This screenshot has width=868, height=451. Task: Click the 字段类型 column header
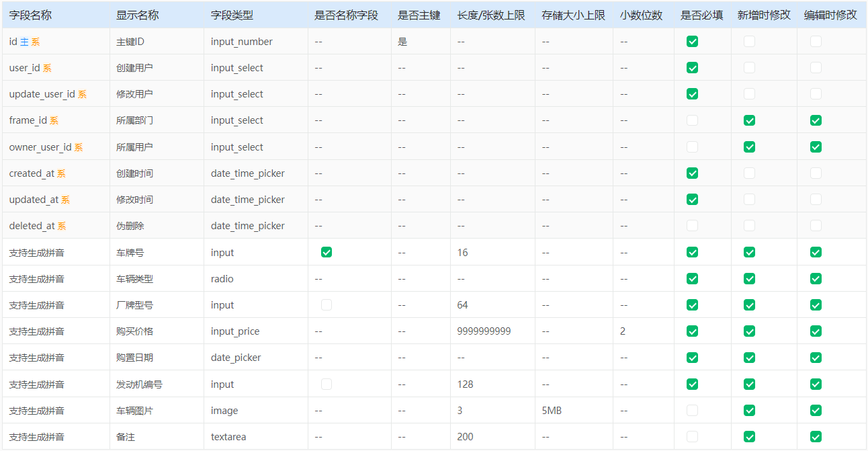click(x=232, y=15)
